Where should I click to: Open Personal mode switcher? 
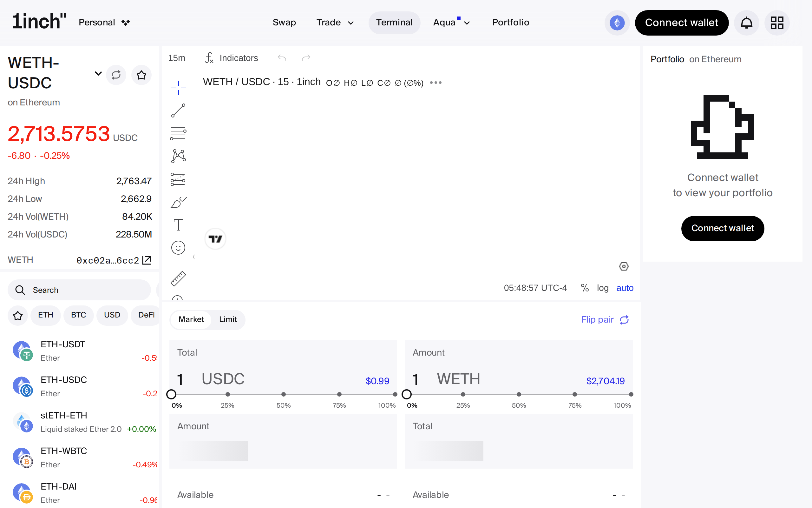[104, 23]
